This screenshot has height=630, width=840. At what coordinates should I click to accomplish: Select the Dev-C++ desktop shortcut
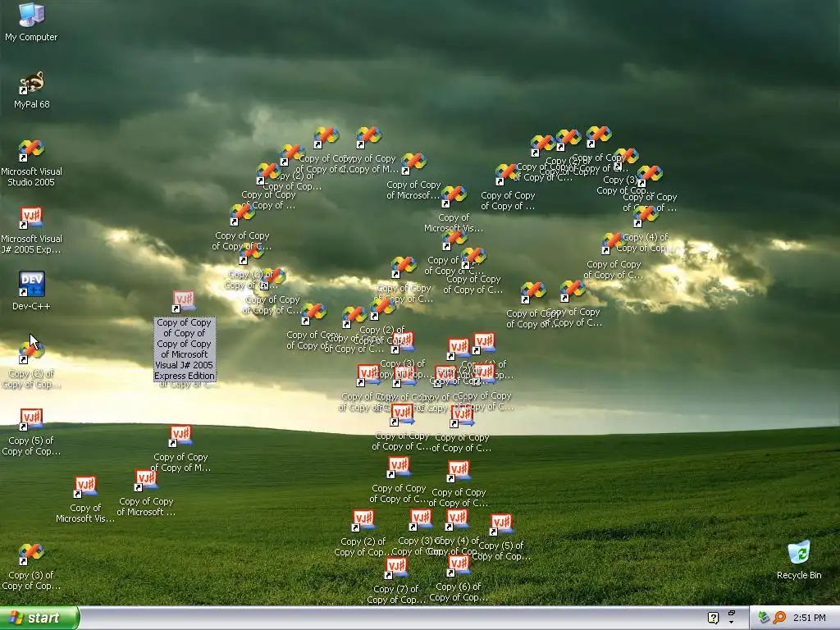[x=31, y=284]
